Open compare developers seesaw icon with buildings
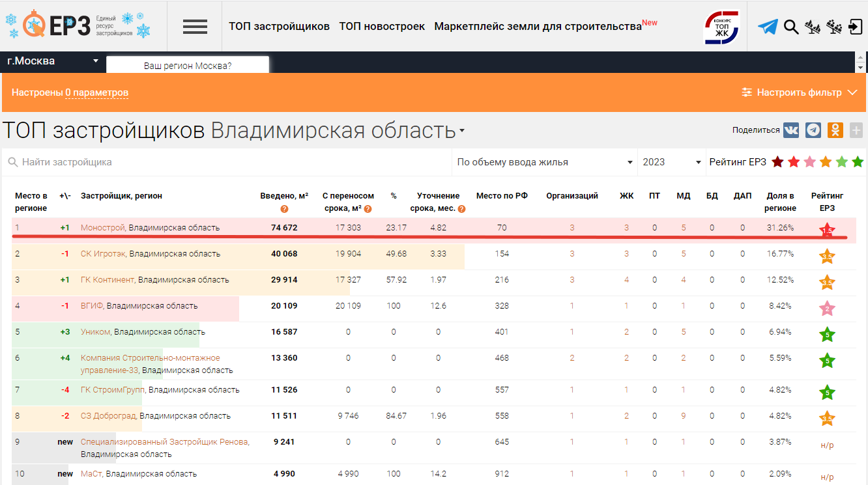The image size is (868, 485). click(812, 27)
